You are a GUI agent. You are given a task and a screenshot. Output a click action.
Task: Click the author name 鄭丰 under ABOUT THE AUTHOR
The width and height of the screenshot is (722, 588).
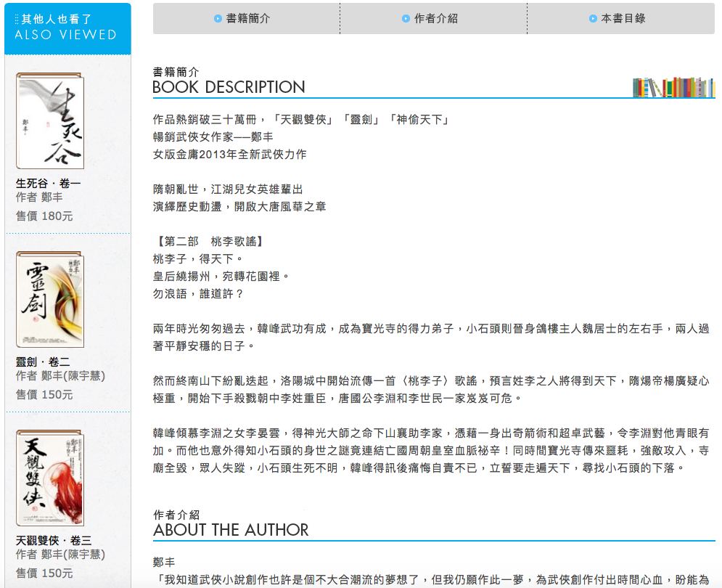point(165,562)
